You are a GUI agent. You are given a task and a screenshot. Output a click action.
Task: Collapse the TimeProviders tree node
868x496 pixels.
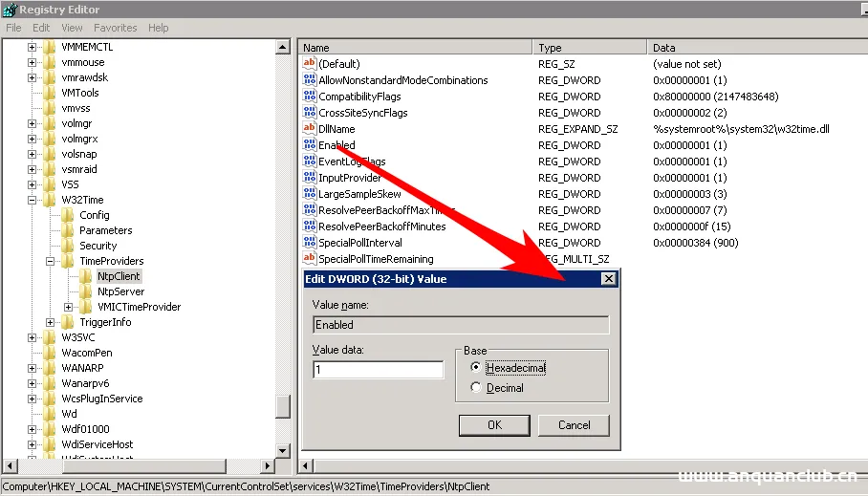coord(50,261)
